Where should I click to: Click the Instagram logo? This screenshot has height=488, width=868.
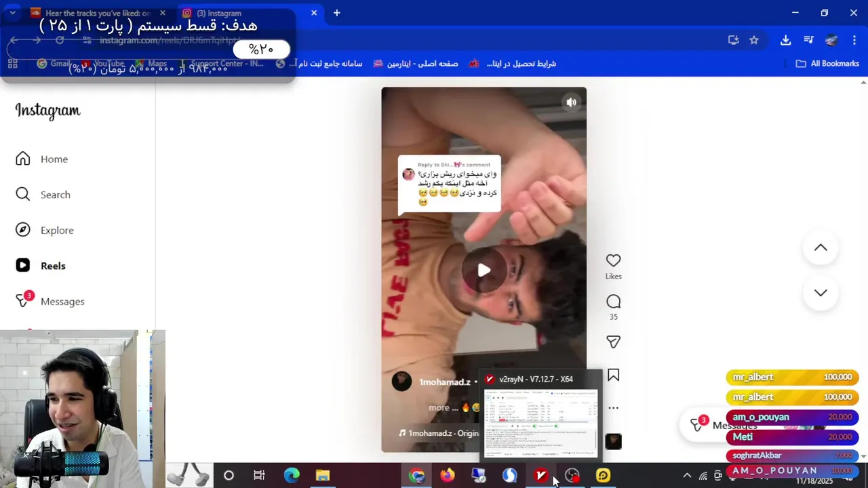[x=47, y=110]
